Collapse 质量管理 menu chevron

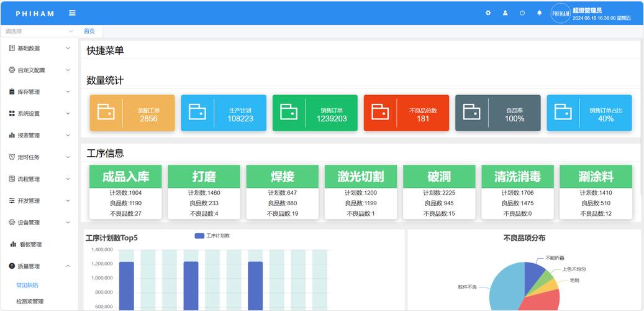pos(68,266)
